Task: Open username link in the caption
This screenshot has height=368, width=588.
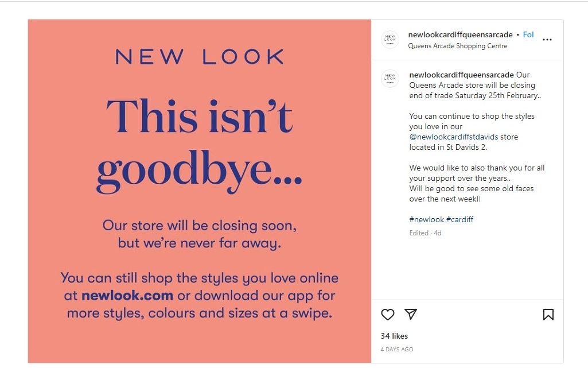Action: coord(461,75)
